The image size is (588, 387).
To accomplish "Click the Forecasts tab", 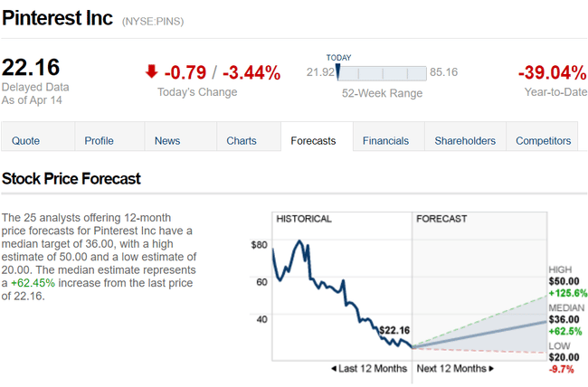I will tap(314, 140).
